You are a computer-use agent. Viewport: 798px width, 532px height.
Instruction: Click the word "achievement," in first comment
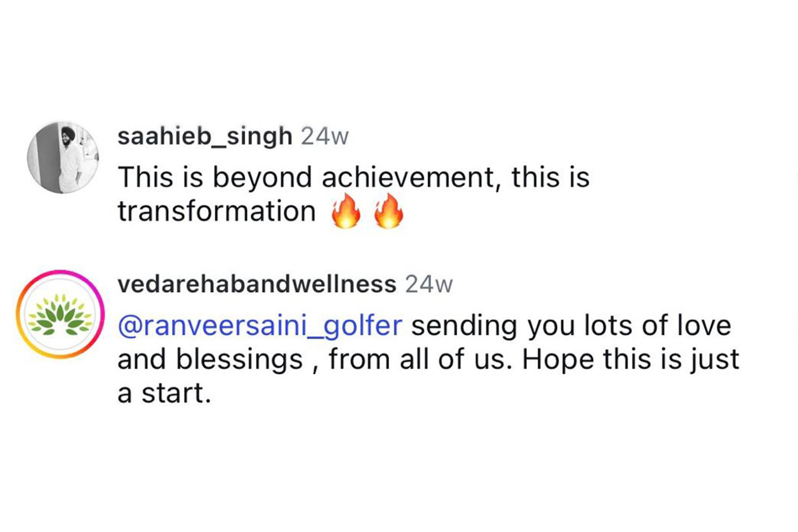coord(408,177)
